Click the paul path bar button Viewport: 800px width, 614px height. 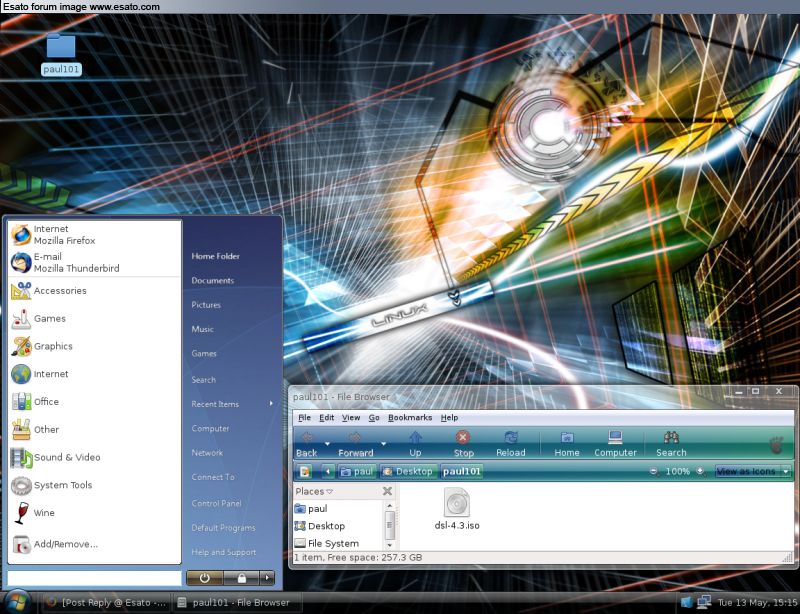pos(357,471)
